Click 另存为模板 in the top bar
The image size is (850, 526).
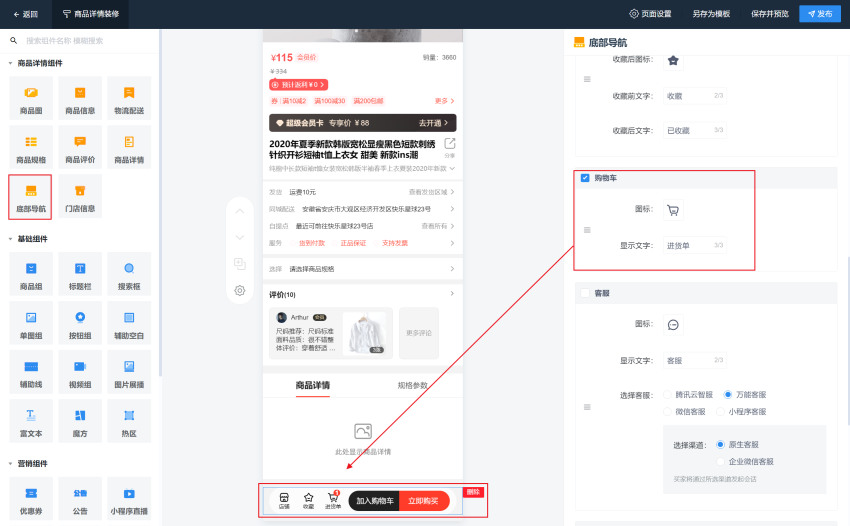(x=711, y=14)
